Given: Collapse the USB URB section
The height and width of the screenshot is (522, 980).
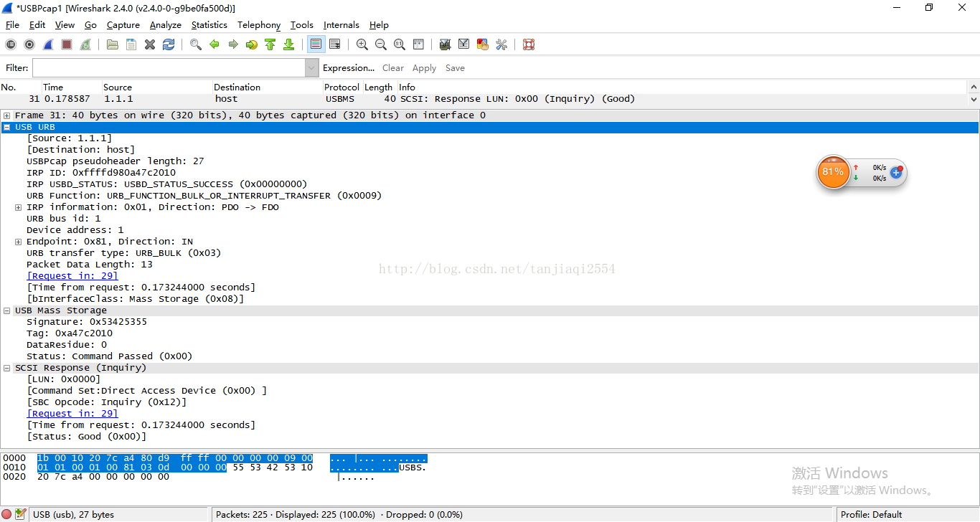Looking at the screenshot, I should (x=7, y=127).
